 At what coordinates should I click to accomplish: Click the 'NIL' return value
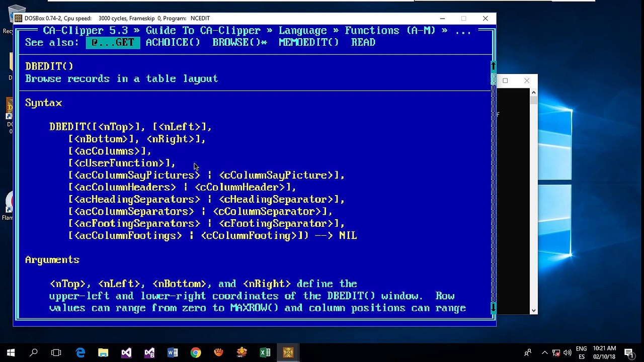(348, 235)
